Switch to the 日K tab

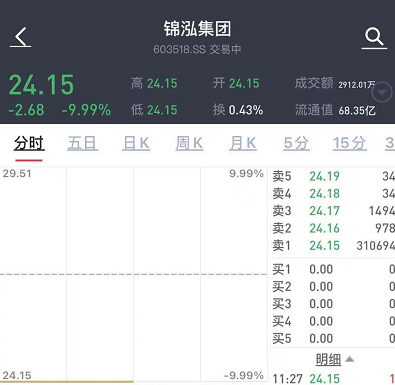[x=136, y=144]
